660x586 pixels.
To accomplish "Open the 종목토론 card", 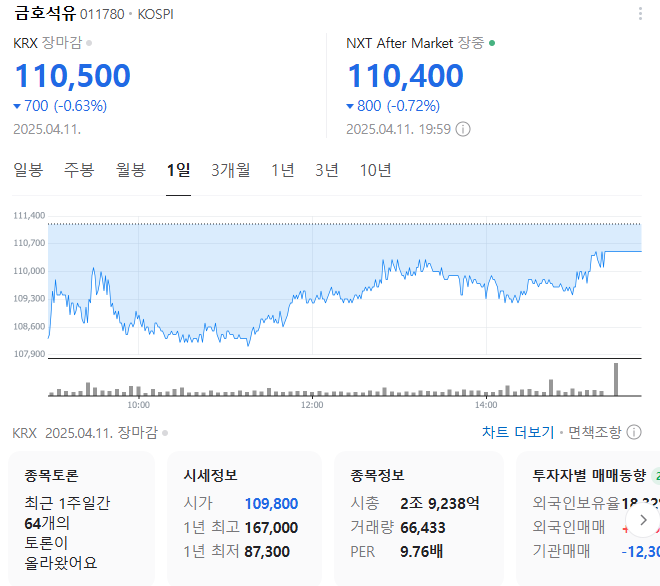I will pyautogui.click(x=81, y=519).
